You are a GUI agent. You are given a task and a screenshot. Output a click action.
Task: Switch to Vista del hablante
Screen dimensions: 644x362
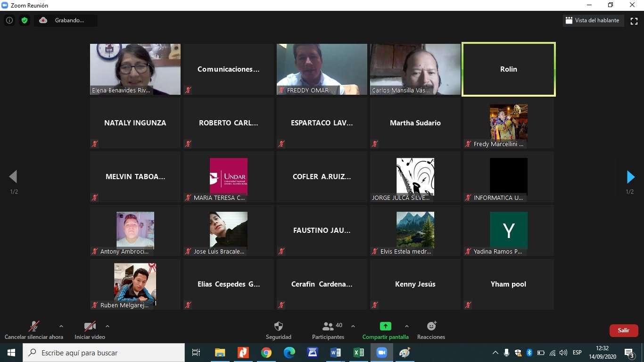[x=593, y=20]
